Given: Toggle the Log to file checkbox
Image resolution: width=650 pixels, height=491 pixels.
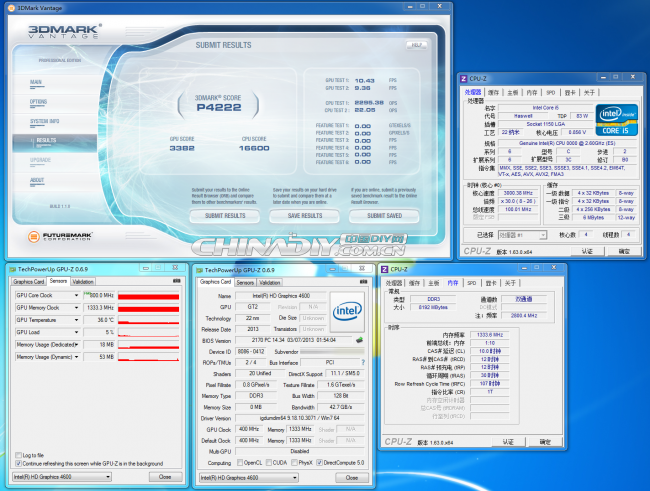Looking at the screenshot, I should pos(18,455).
